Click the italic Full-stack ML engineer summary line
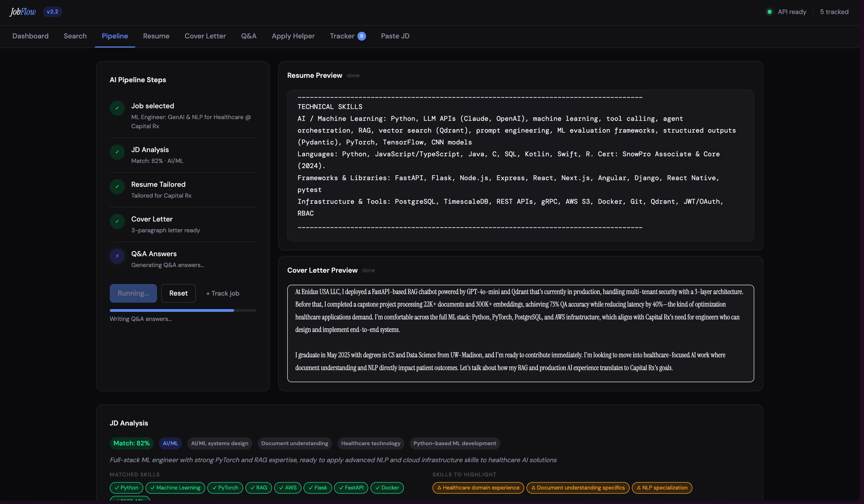 tap(333, 460)
